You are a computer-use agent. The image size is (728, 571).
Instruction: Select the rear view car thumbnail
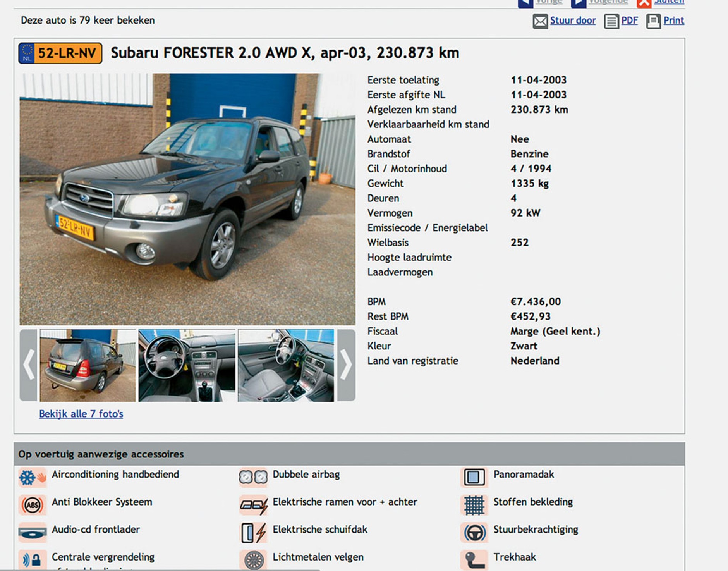(88, 365)
